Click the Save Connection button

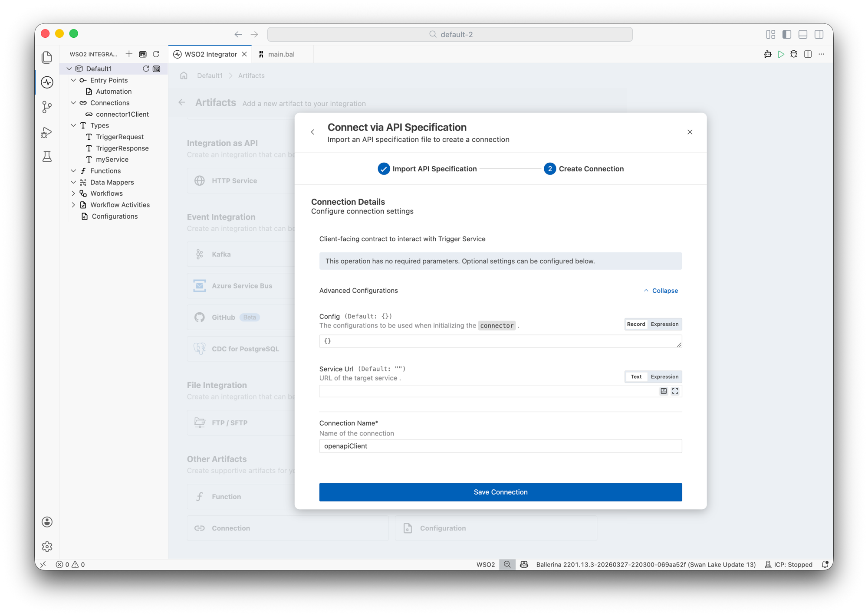click(500, 492)
